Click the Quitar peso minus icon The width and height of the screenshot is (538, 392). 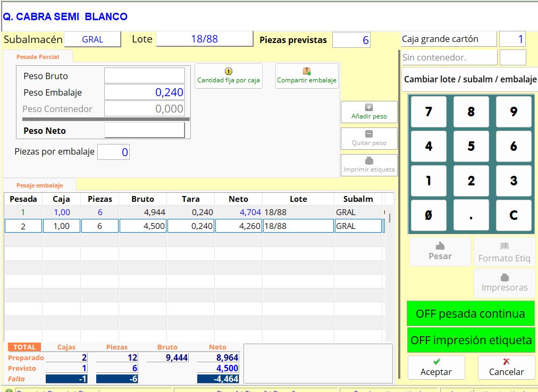point(369,134)
